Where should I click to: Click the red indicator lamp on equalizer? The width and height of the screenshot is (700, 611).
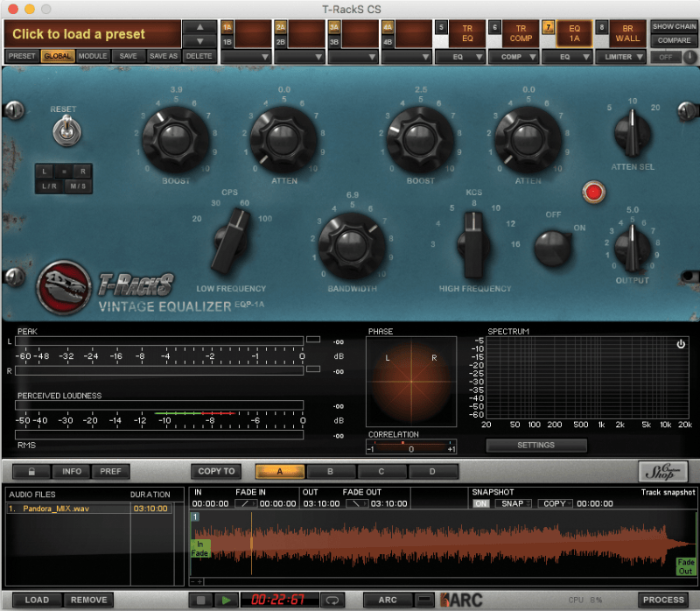pyautogui.click(x=594, y=193)
